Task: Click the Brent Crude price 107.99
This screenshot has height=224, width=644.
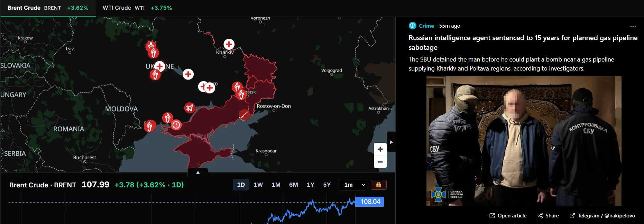Action: 95,185
